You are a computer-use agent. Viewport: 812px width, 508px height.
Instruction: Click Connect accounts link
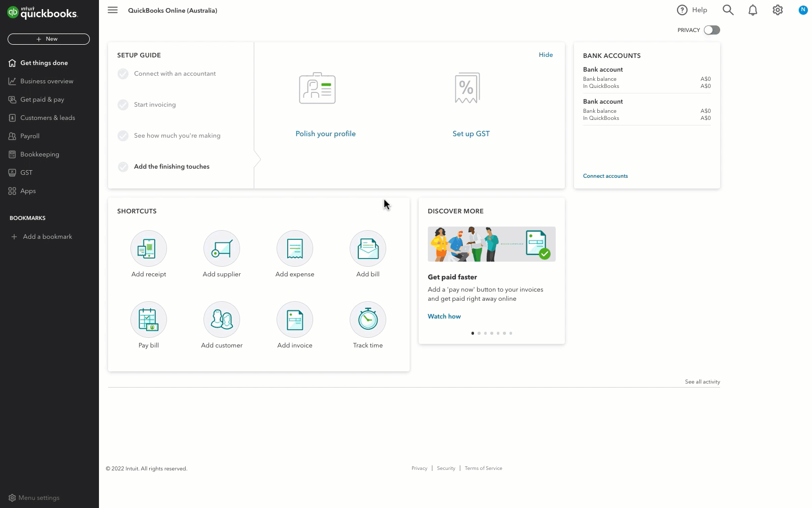pos(605,176)
